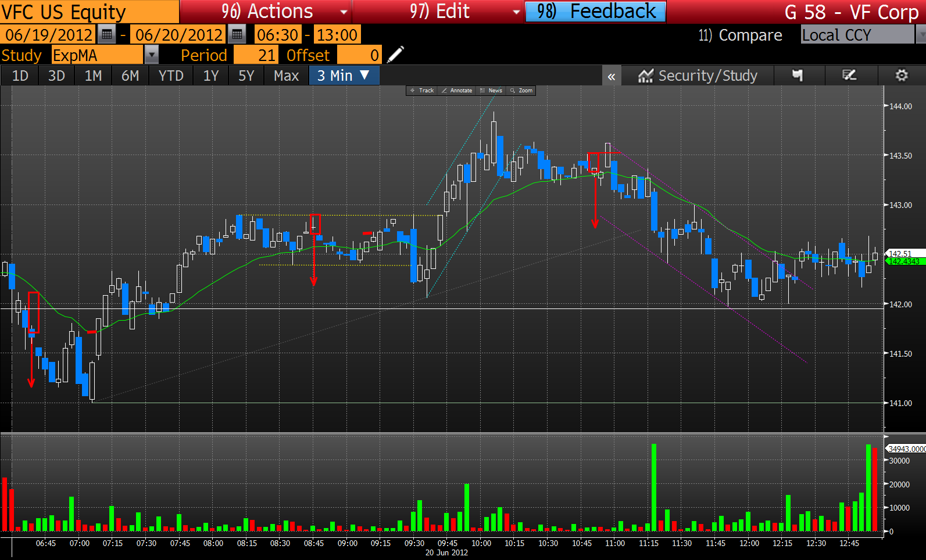Open the Security/Study panel

[698, 76]
